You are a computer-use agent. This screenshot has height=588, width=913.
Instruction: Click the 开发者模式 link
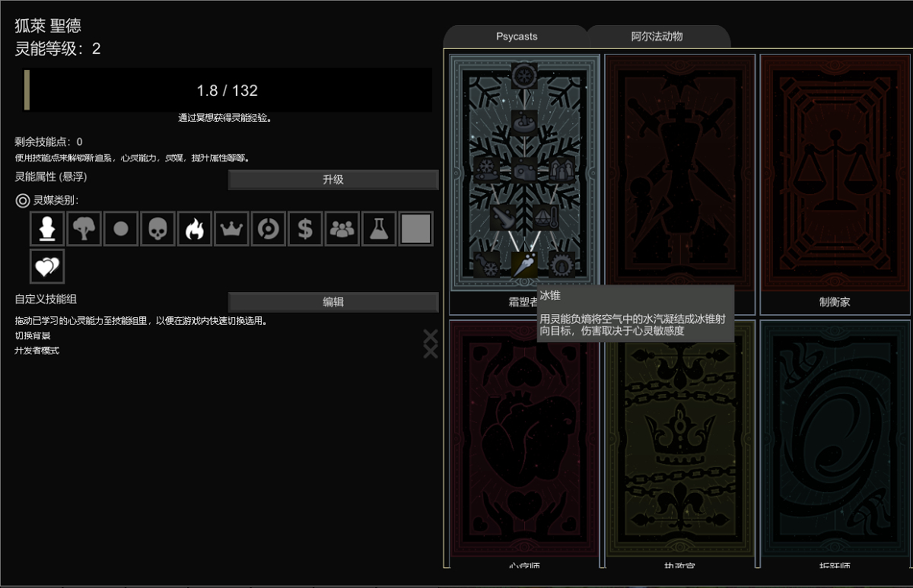pyautogui.click(x=37, y=351)
